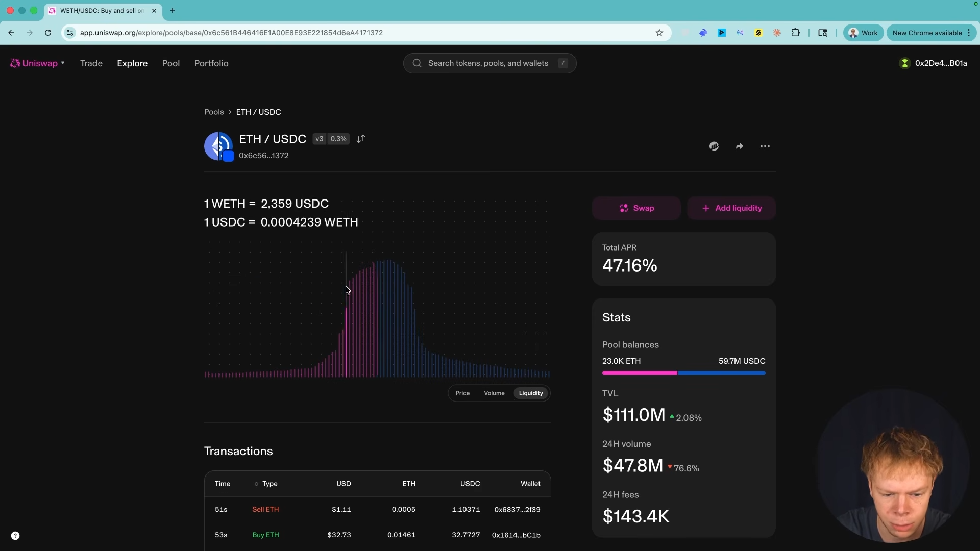
Task: Click the v3 version badge
Action: coord(320,139)
